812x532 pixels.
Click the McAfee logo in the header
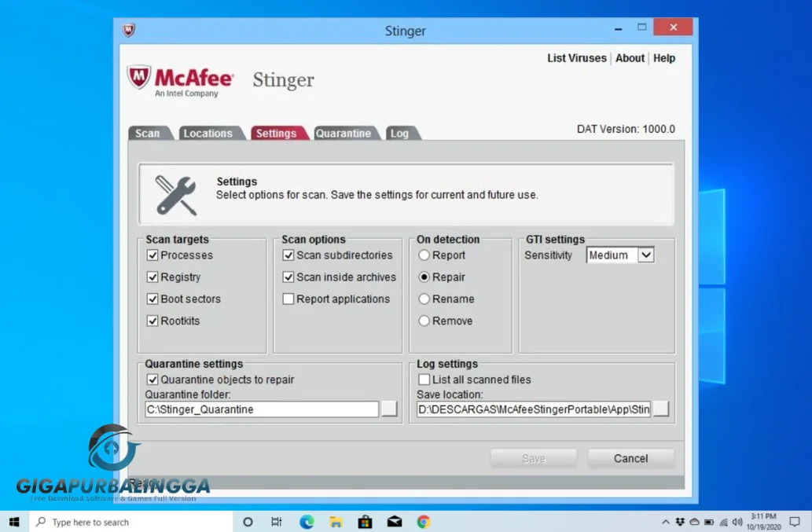click(x=181, y=81)
